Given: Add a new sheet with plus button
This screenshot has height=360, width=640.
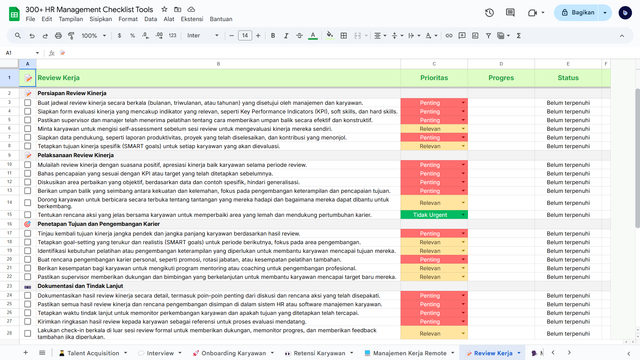Looking at the screenshot, I should 25,353.
